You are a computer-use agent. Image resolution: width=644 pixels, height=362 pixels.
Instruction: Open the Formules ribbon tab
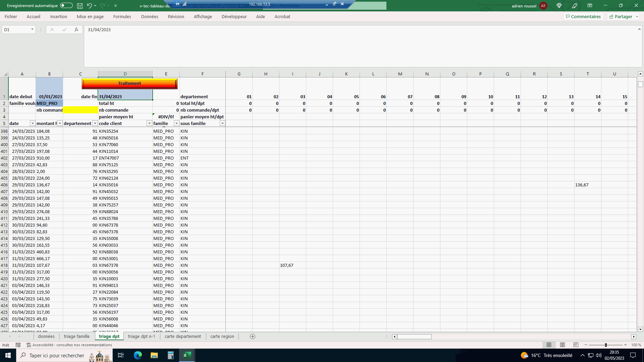(x=122, y=16)
